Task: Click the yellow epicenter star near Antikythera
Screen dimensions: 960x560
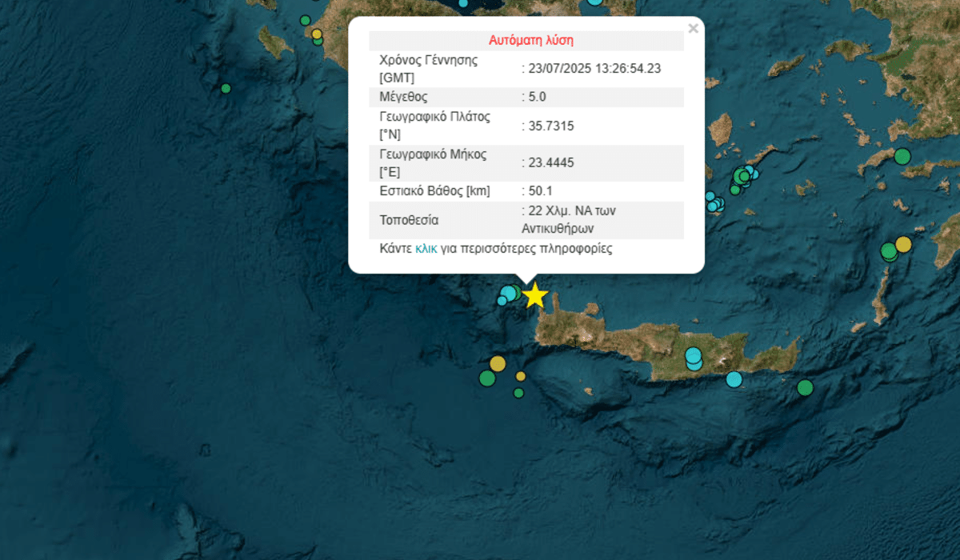Action: click(x=534, y=296)
